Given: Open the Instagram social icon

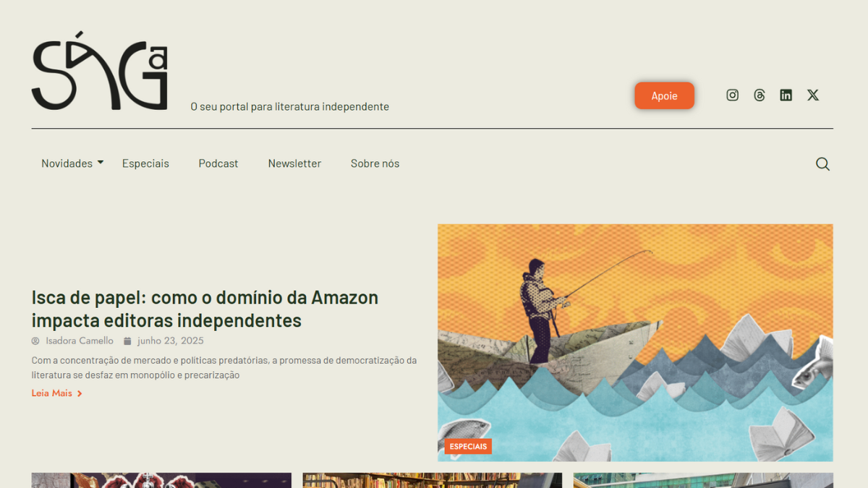Looking at the screenshot, I should (x=732, y=95).
